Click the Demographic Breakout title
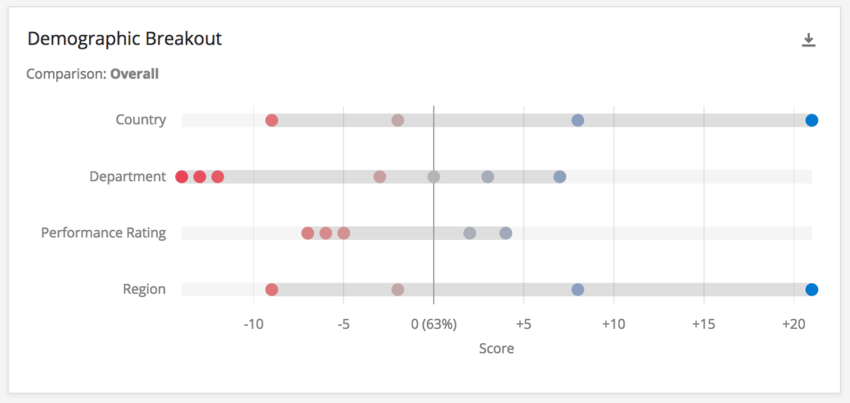The width and height of the screenshot is (850, 403). tap(124, 39)
